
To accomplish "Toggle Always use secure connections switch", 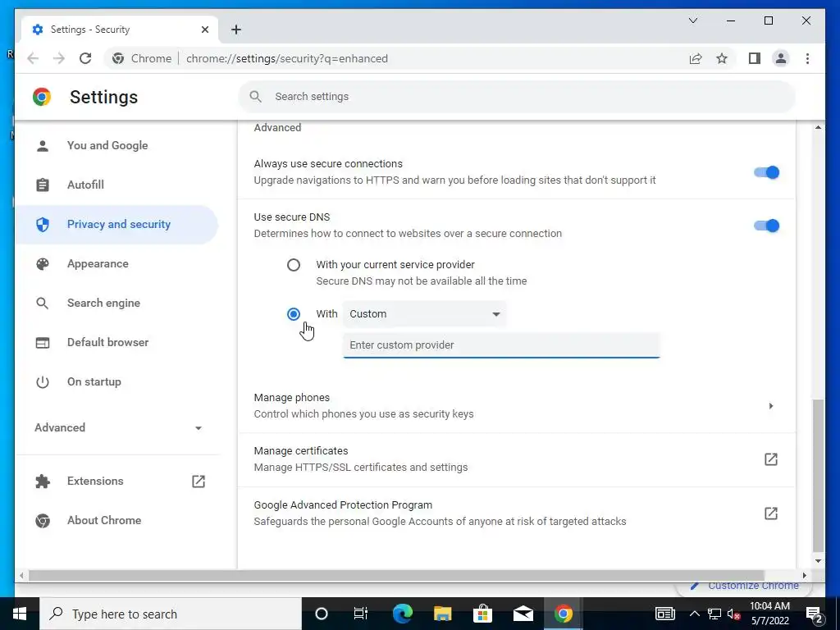I will point(767,172).
